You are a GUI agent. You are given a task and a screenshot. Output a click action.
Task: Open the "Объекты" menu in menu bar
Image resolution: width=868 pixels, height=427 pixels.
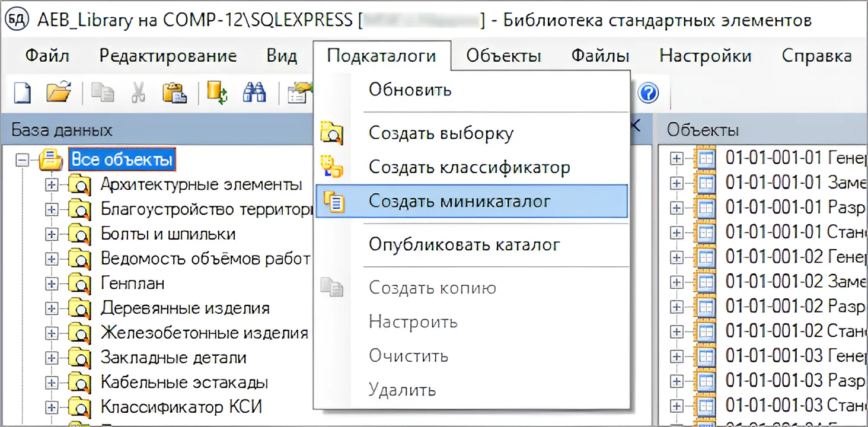click(503, 56)
